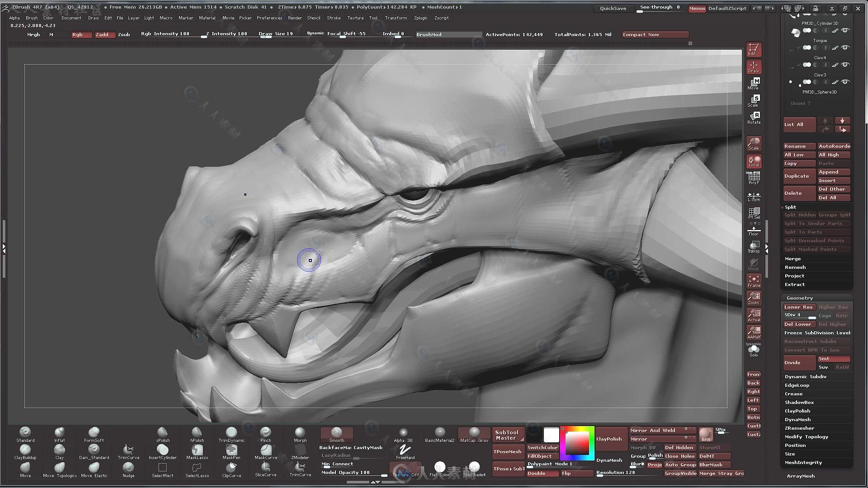Expand the Extract section

click(794, 285)
